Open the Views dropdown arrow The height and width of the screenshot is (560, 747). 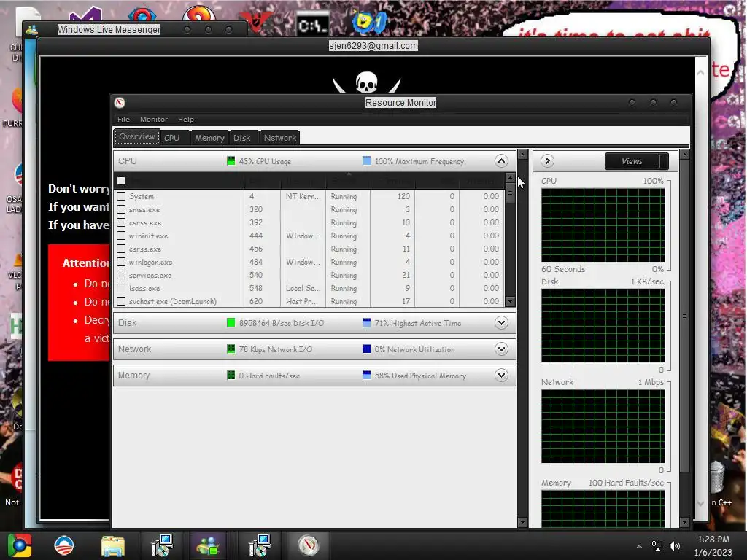click(664, 161)
